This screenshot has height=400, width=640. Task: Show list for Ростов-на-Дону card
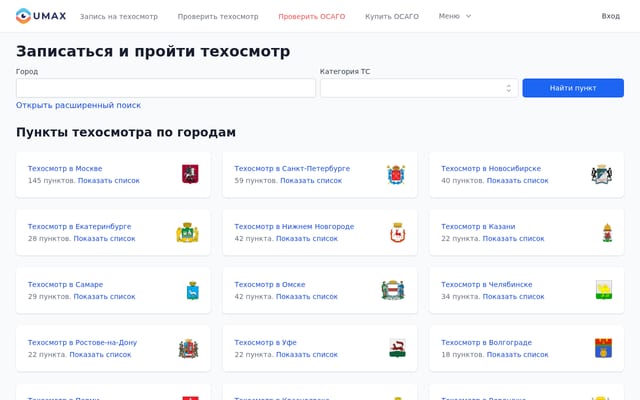[100, 354]
